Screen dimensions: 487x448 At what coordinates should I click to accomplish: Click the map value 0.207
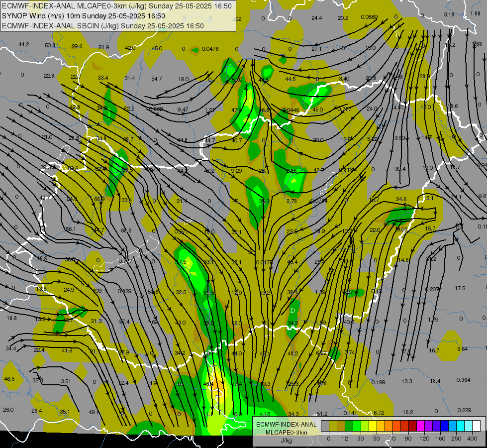[x=432, y=289]
